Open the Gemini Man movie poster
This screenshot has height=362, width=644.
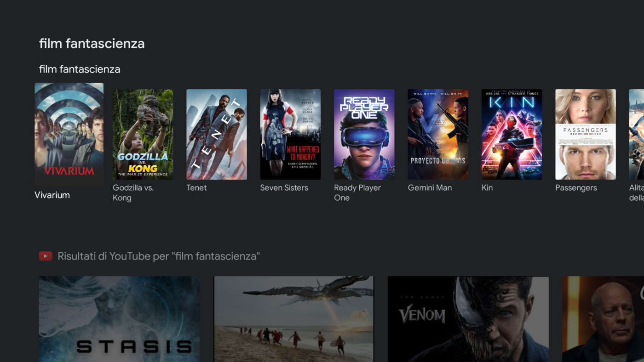coord(438,134)
